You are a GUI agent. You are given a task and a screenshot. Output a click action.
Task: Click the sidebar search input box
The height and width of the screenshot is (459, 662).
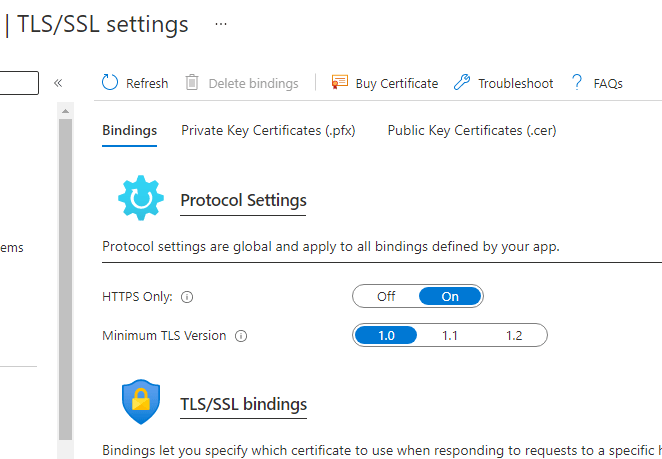[19, 83]
